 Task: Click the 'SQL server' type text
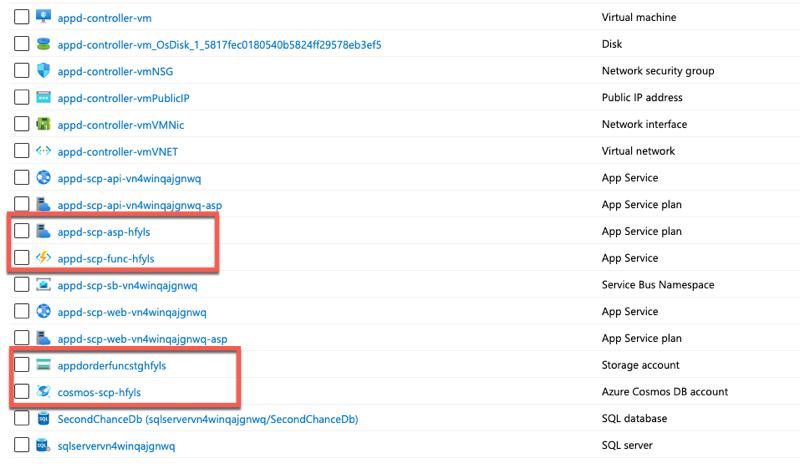[x=627, y=445]
